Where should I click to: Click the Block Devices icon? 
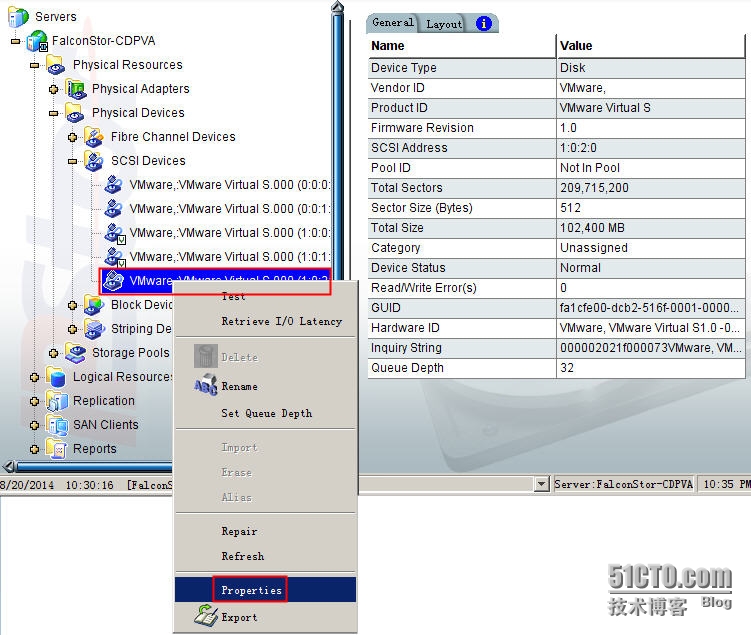pos(94,305)
